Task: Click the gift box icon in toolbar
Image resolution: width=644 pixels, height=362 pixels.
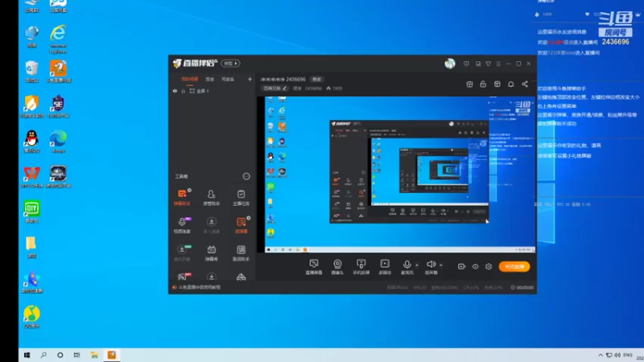Action: pos(469,84)
